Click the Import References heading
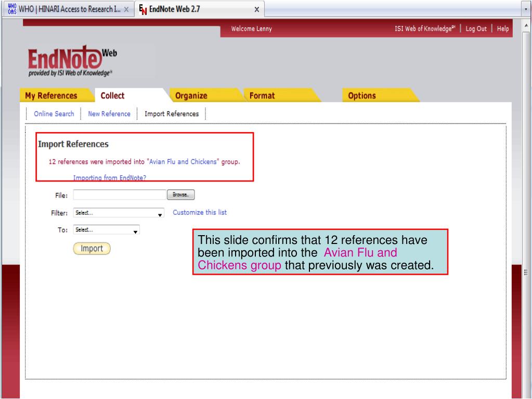 point(73,144)
